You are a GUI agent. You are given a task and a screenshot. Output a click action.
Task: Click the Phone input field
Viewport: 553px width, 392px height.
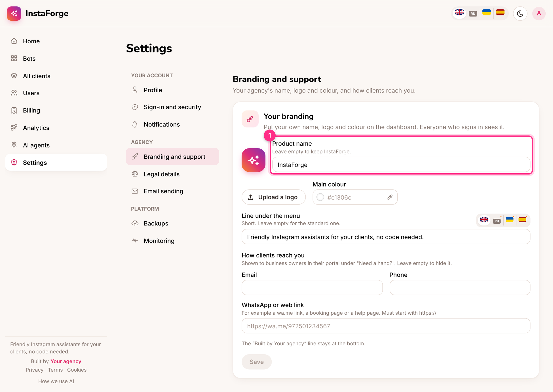460,287
